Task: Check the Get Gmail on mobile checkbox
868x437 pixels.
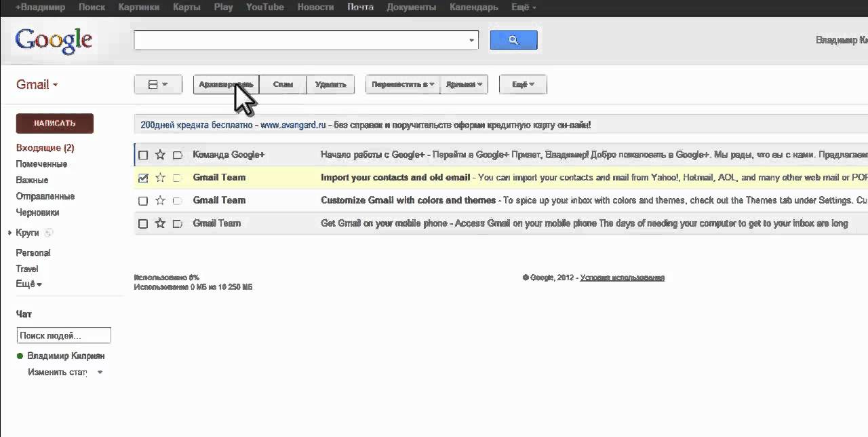Action: [143, 224]
